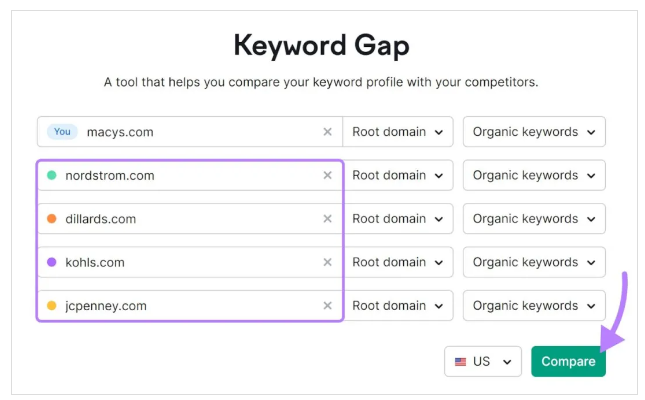Click into the kohls.com competitor field

tap(189, 262)
